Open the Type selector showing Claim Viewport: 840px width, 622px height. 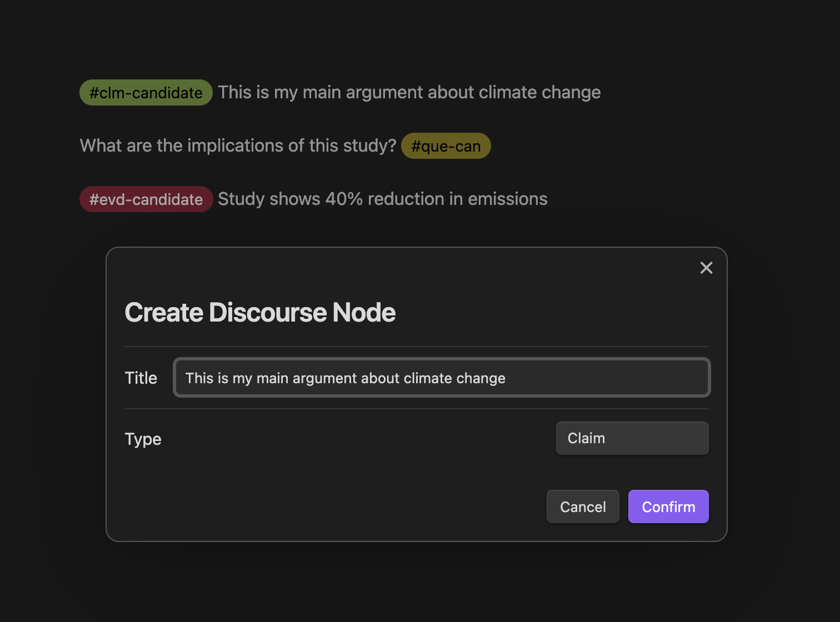click(632, 438)
